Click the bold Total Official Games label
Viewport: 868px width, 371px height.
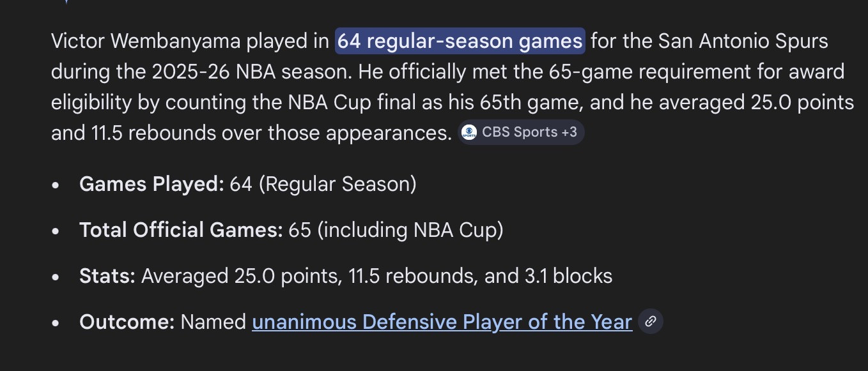(x=181, y=231)
